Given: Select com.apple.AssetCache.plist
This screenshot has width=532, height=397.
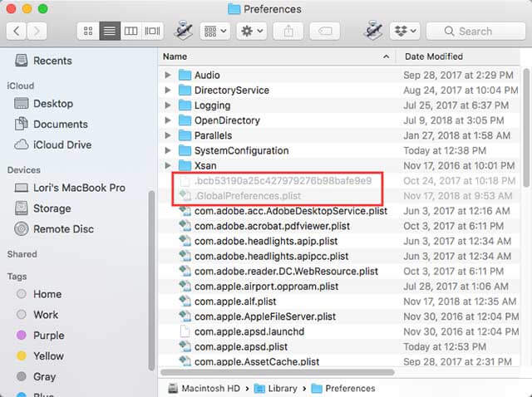Looking at the screenshot, I should click(x=257, y=361).
